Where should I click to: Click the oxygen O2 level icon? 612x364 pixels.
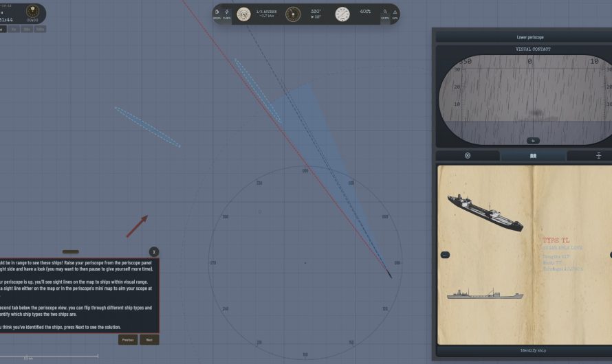click(385, 12)
